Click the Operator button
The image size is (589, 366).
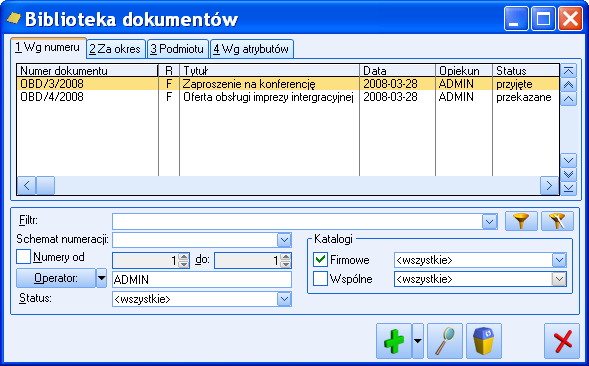(x=56, y=278)
